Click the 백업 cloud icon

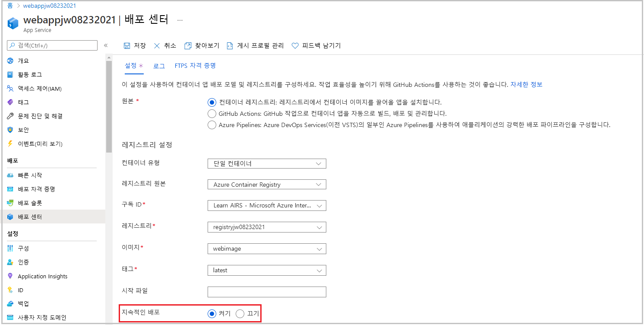coord(11,303)
